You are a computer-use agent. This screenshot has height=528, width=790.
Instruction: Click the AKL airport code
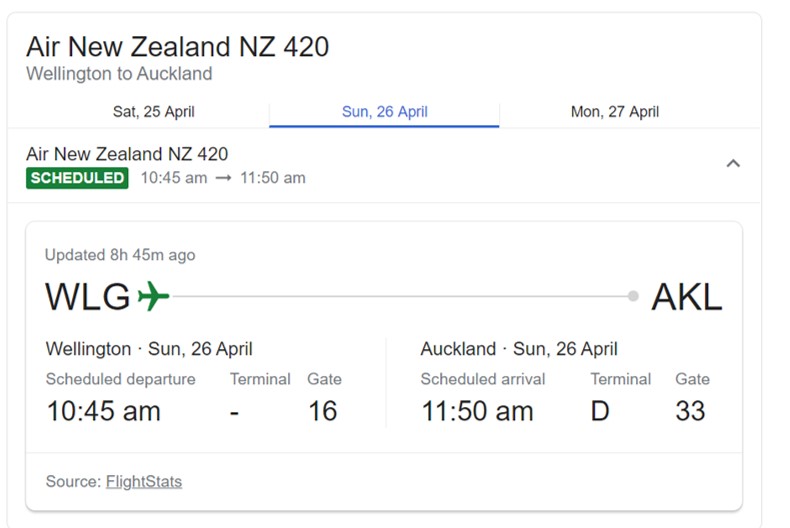pos(686,297)
